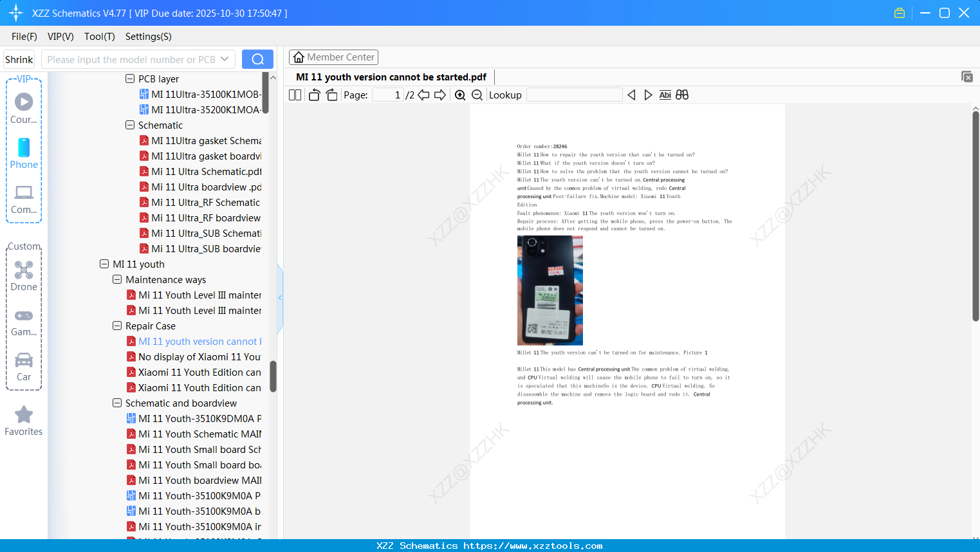Image resolution: width=980 pixels, height=552 pixels.
Task: Open 'Mi 11 Youth Small board Sch' file
Action: click(x=194, y=449)
